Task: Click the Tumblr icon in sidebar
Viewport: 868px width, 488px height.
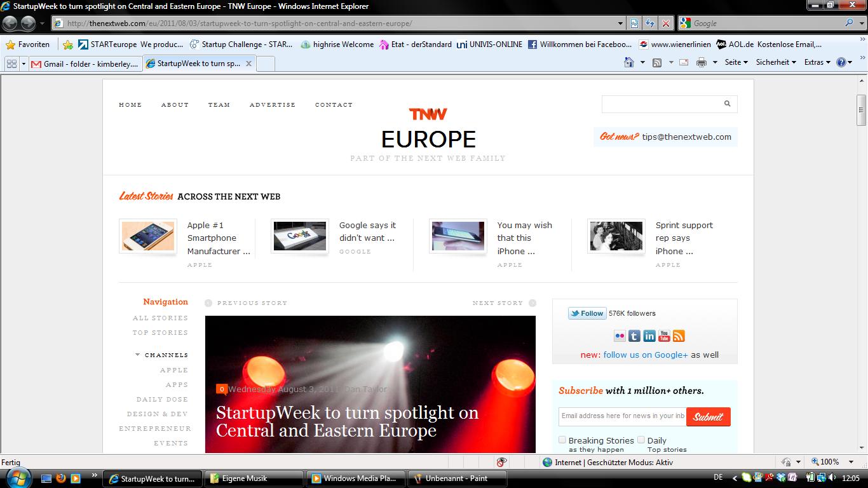Action: click(635, 336)
